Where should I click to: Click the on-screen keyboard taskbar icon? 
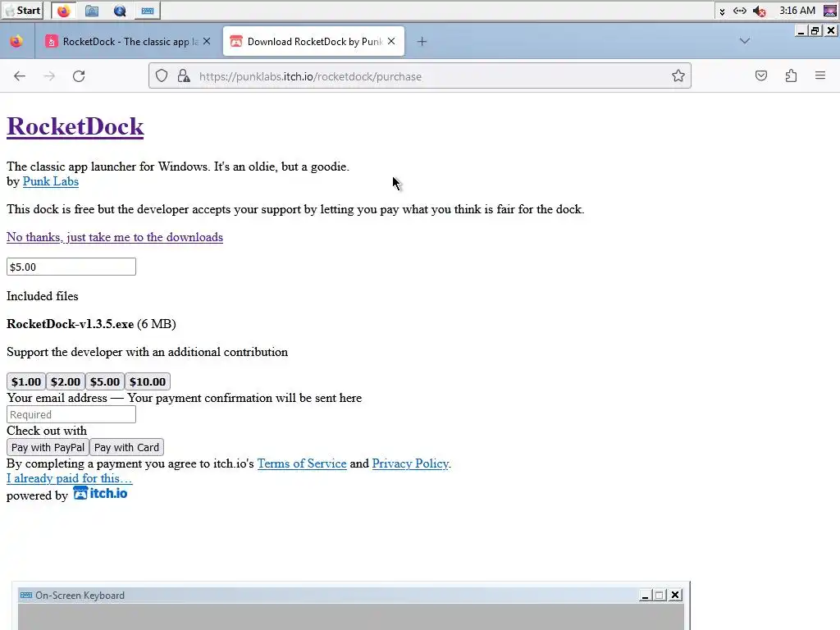[x=148, y=11]
